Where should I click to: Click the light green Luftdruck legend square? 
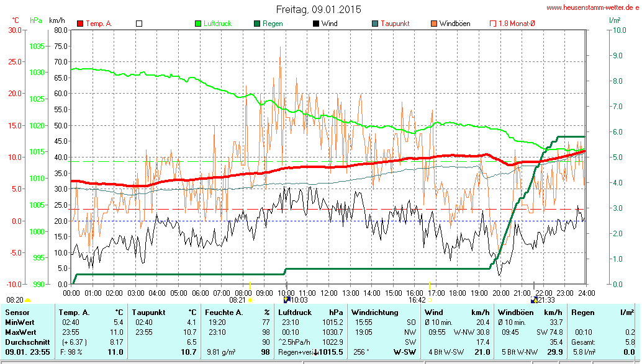tap(198, 24)
